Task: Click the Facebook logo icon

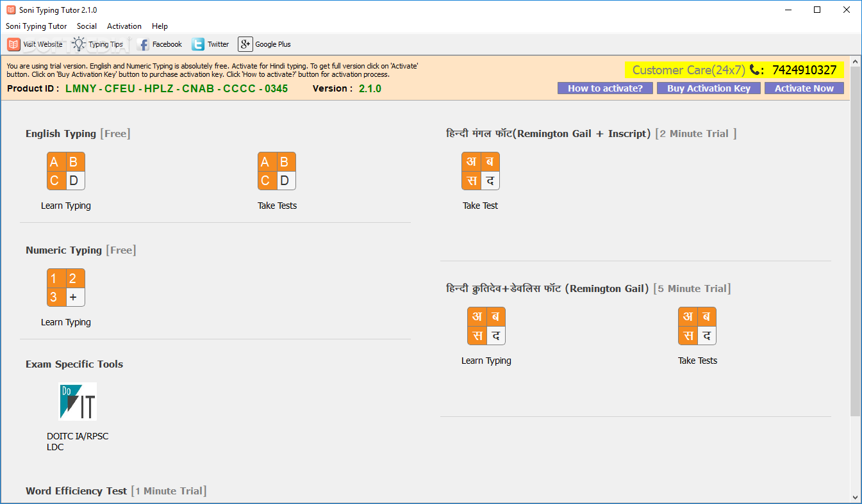Action: tap(143, 44)
